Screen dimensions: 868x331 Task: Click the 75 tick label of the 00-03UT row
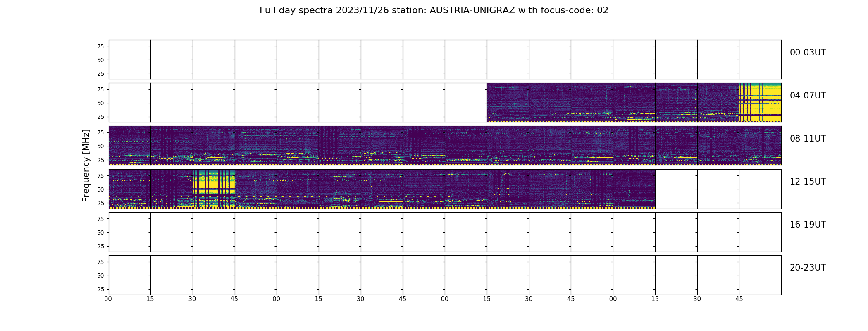(x=100, y=46)
